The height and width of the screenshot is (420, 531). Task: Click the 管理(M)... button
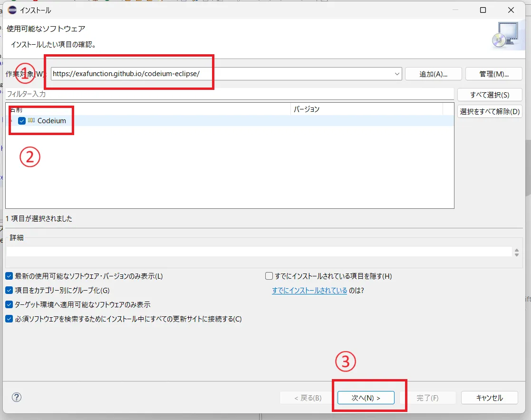[x=494, y=74]
